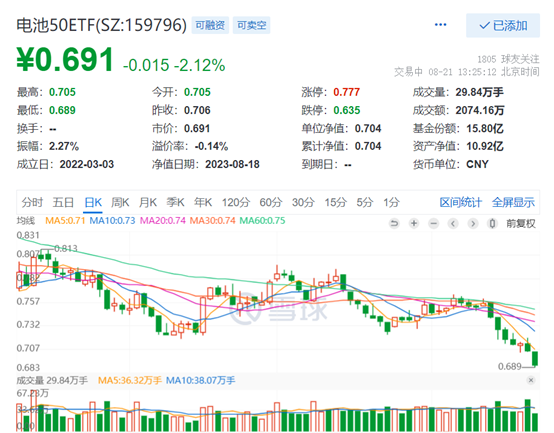Zoom in chart with plus icon
The height and width of the screenshot is (433, 554).
[x=414, y=223]
